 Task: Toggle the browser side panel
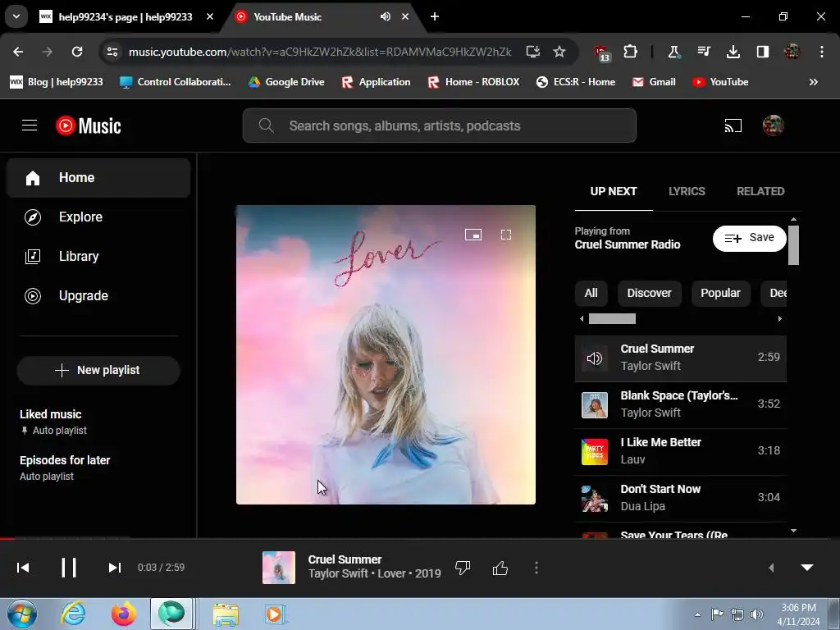click(x=763, y=52)
